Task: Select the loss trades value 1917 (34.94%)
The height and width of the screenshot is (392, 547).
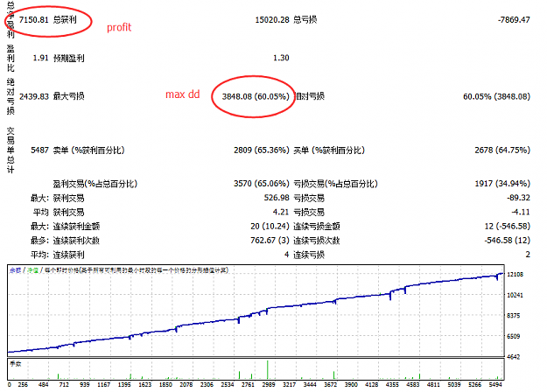Action: pyautogui.click(x=502, y=184)
